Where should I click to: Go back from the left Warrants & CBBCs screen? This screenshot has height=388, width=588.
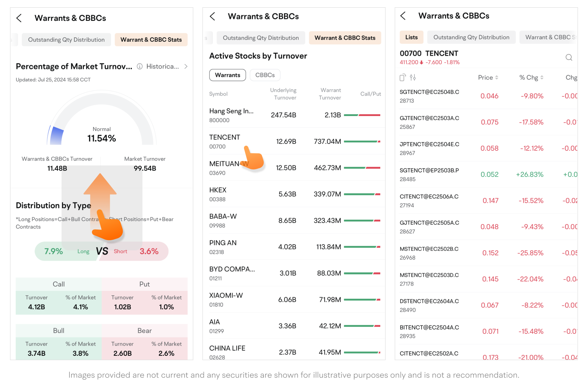coord(19,18)
